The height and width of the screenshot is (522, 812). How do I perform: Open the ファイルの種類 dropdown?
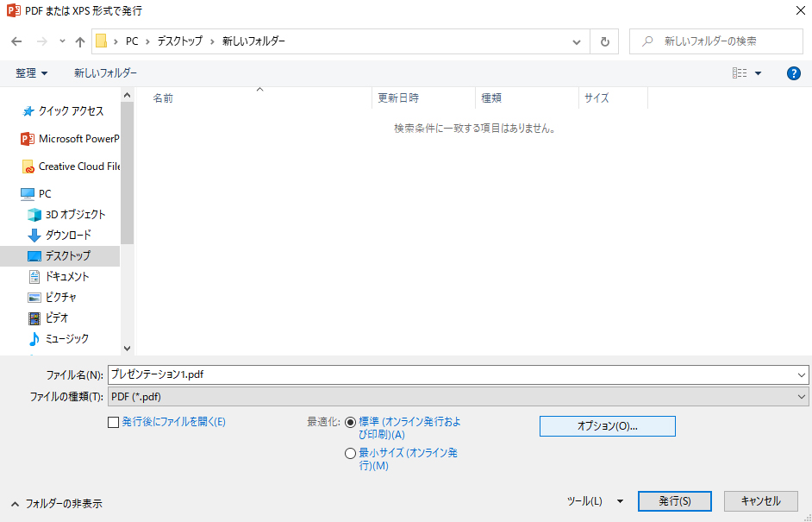[x=458, y=397]
